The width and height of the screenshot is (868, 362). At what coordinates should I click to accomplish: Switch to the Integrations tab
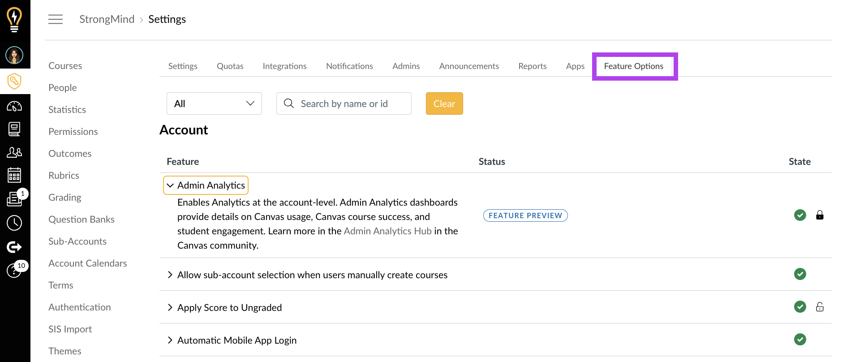tap(285, 66)
